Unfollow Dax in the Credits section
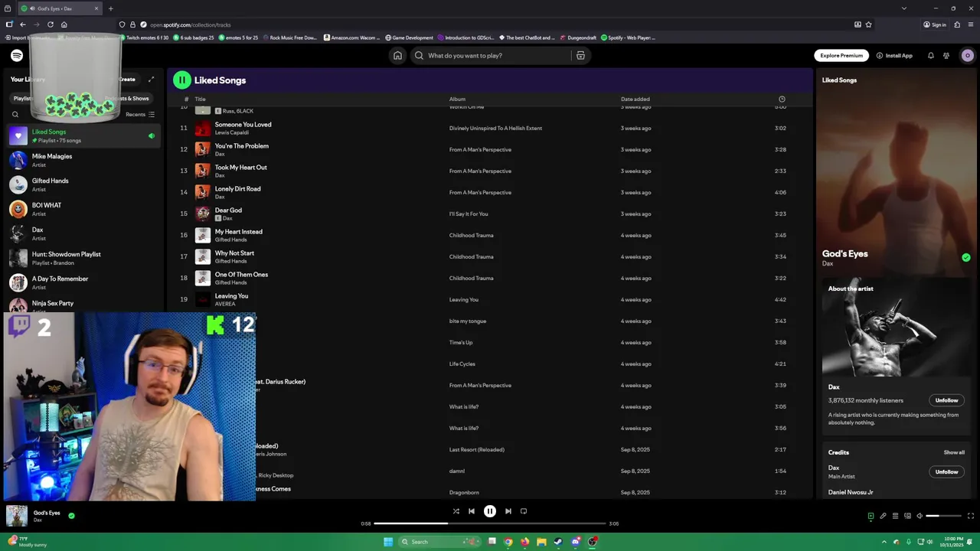The width and height of the screenshot is (980, 551). [946, 471]
